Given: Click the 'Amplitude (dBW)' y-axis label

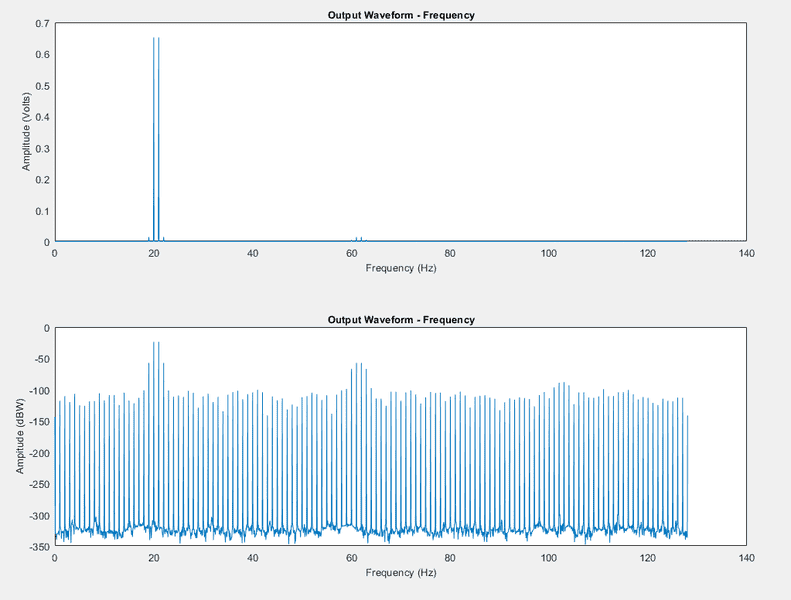Looking at the screenshot, I should point(20,436).
